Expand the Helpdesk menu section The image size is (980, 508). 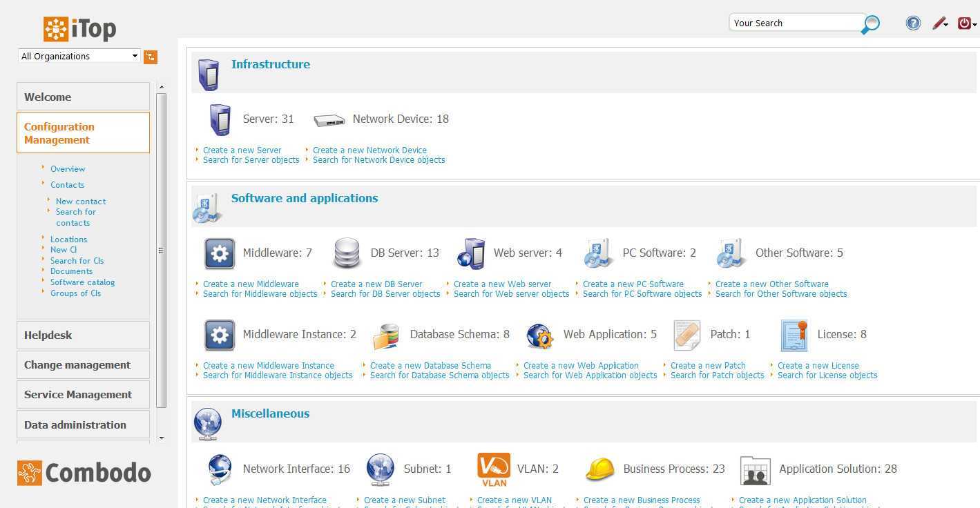tap(83, 335)
